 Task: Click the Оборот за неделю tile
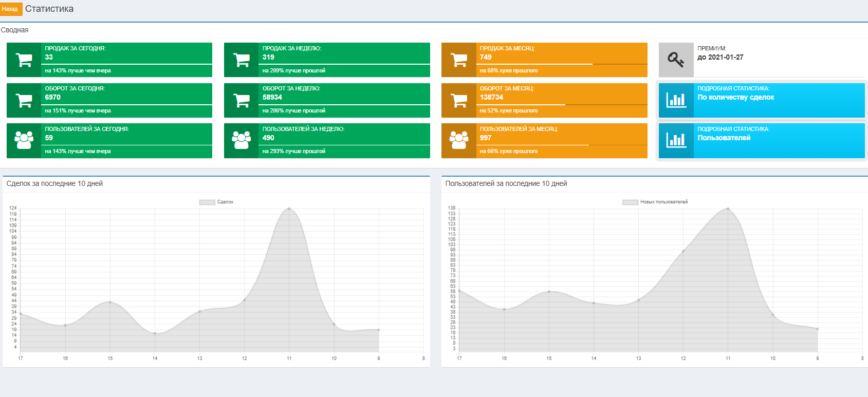coord(327,100)
